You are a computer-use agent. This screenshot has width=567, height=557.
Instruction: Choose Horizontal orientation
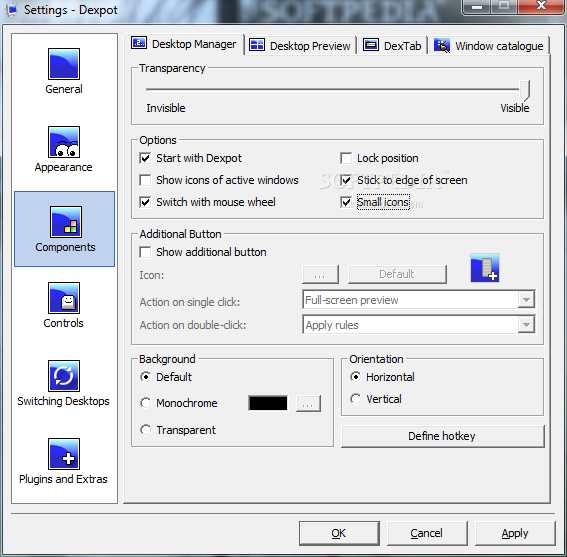tap(355, 377)
